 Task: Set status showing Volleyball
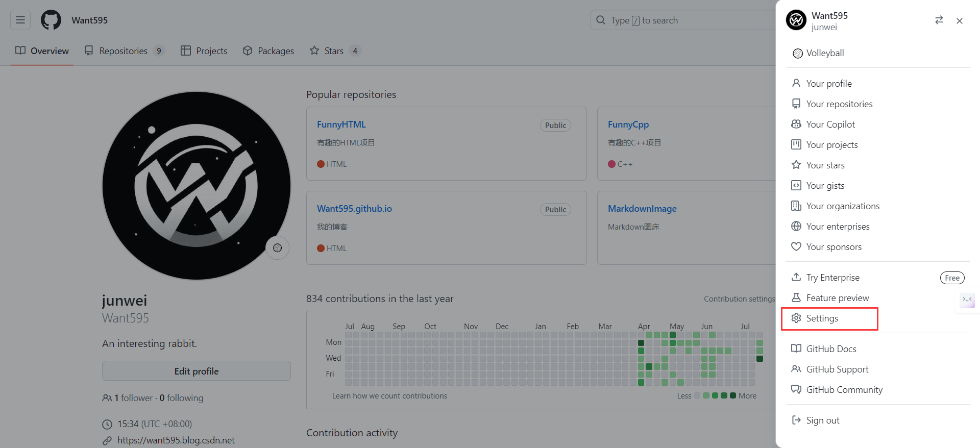pyautogui.click(x=878, y=53)
